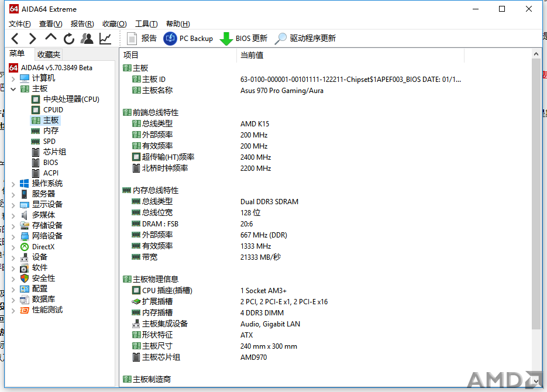
Task: Open the 查看(V) menu
Action: click(x=50, y=24)
